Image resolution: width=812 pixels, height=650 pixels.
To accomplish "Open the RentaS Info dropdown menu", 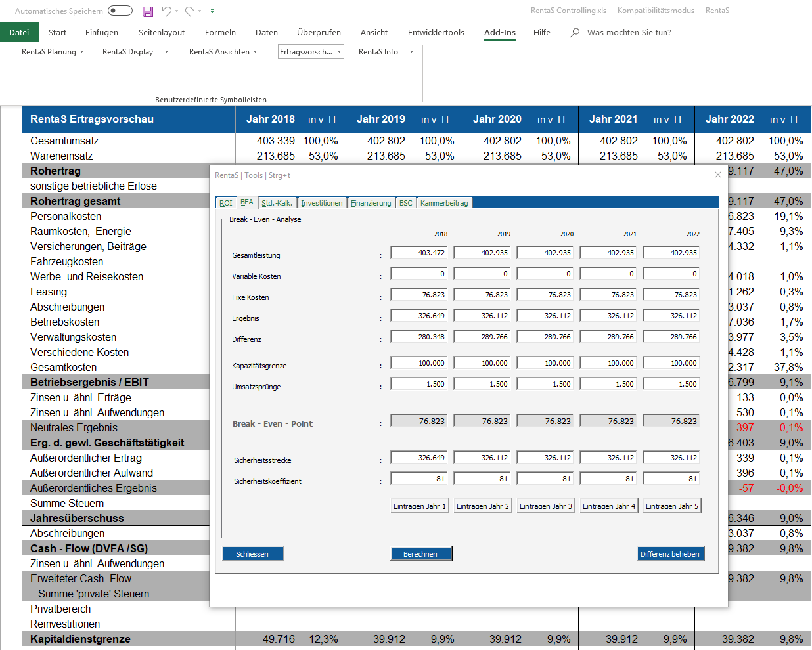I will pos(386,52).
